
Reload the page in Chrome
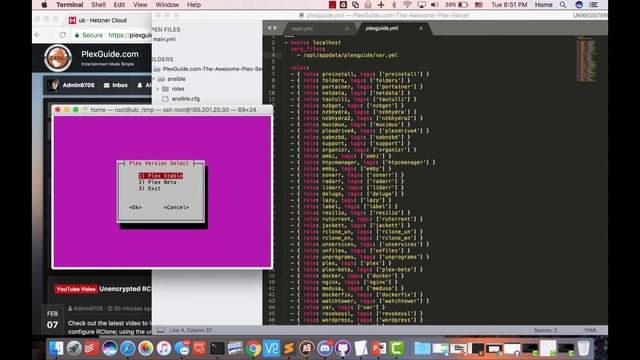[62, 35]
